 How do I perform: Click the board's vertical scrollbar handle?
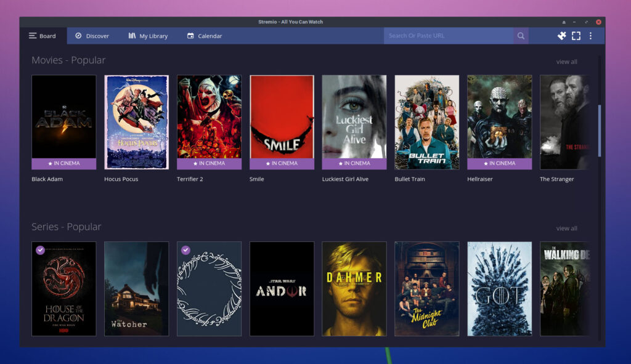599,131
